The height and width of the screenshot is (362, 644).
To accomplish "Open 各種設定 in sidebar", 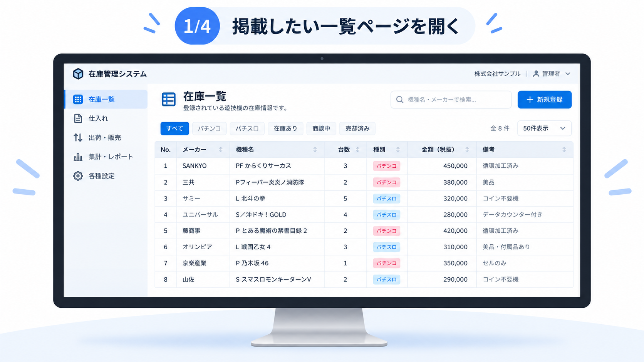I will pos(106,176).
